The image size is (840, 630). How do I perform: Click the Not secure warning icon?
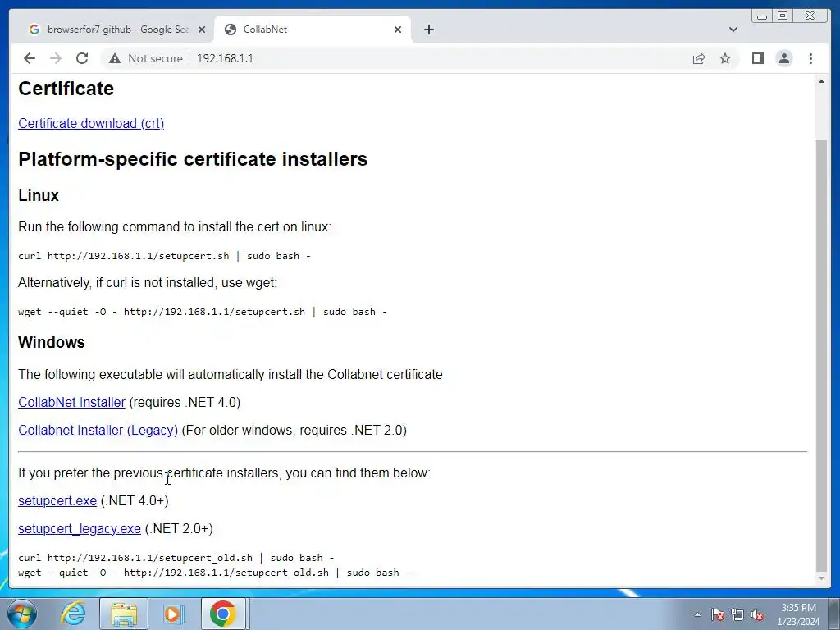115,58
